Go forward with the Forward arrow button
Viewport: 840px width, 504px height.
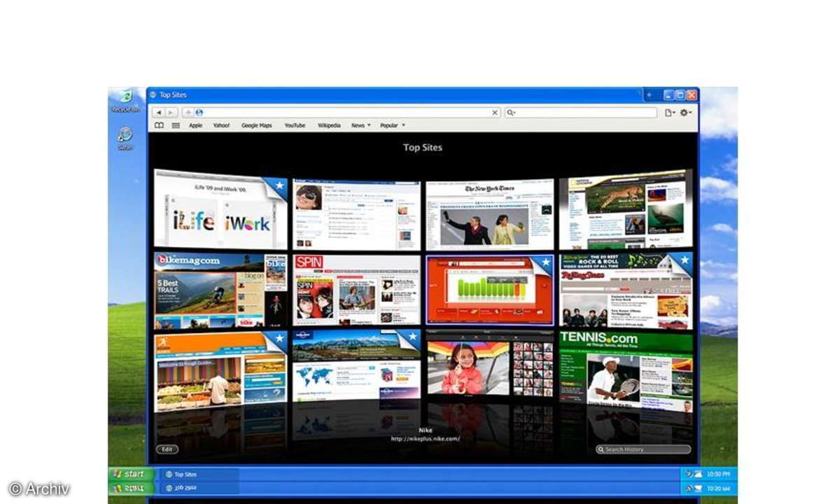coord(171,112)
